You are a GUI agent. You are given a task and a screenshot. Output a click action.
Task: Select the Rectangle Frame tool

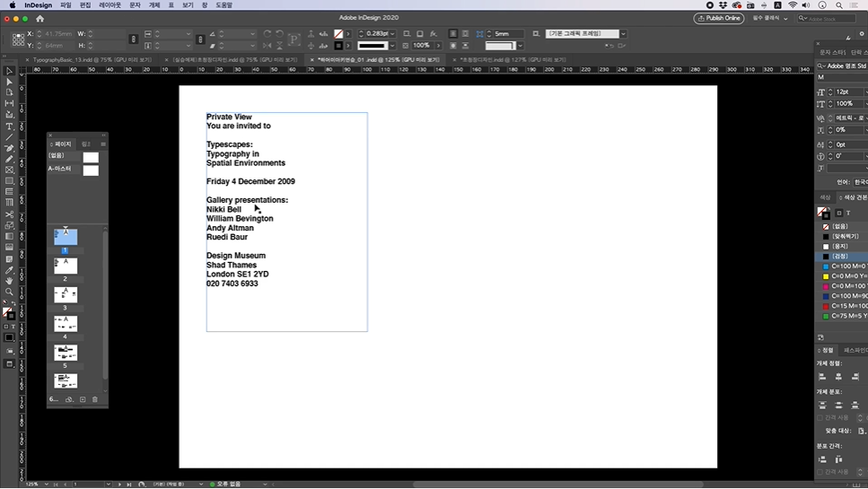coord(9,170)
